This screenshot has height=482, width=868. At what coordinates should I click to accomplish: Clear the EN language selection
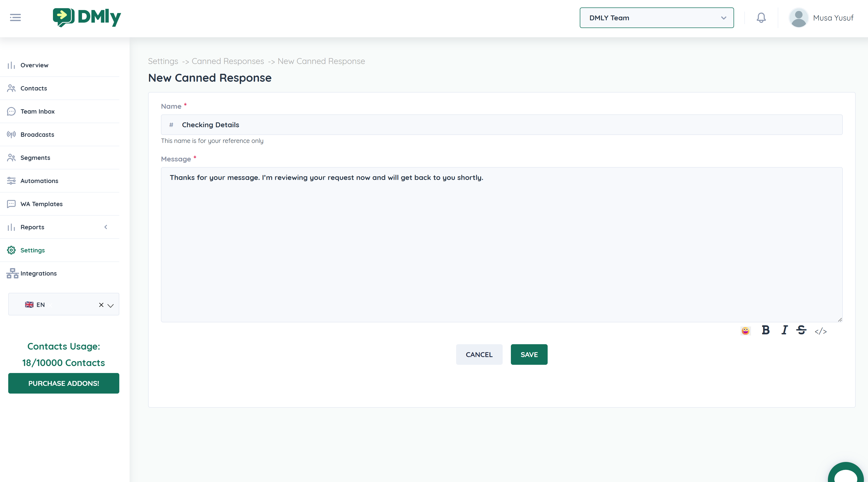(x=101, y=305)
